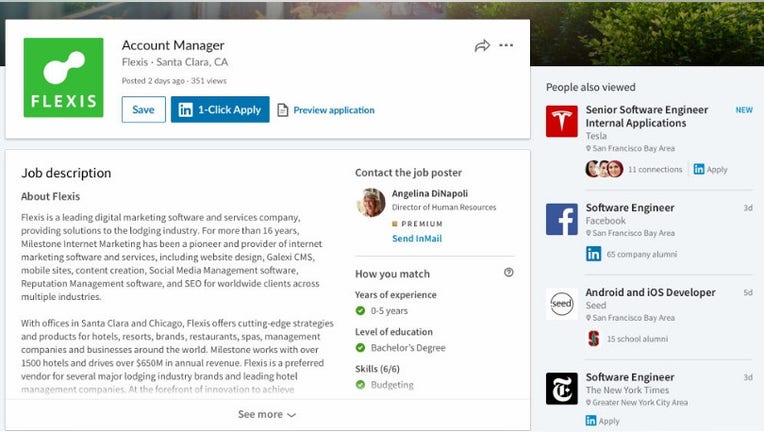764x432 pixels.
Task: Click the Skills (6/6) label
Action: tap(377, 369)
